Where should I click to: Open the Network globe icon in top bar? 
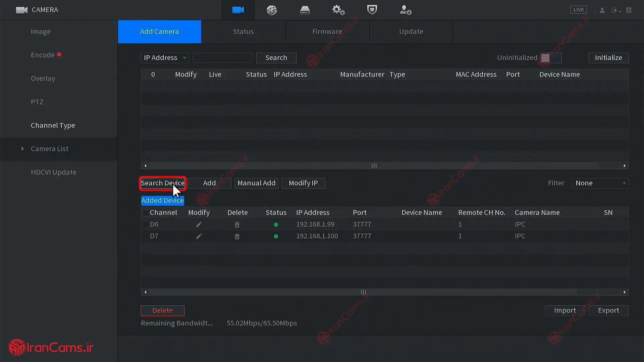[x=272, y=10]
